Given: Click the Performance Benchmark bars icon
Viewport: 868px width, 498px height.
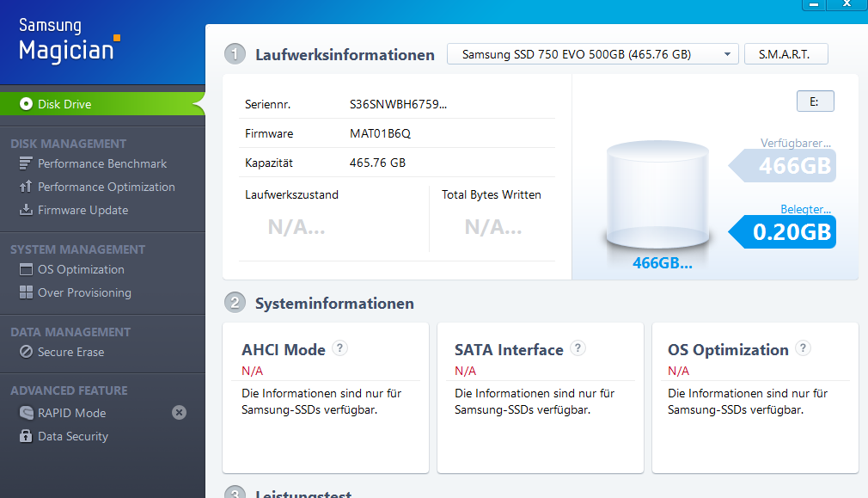Looking at the screenshot, I should [26, 163].
